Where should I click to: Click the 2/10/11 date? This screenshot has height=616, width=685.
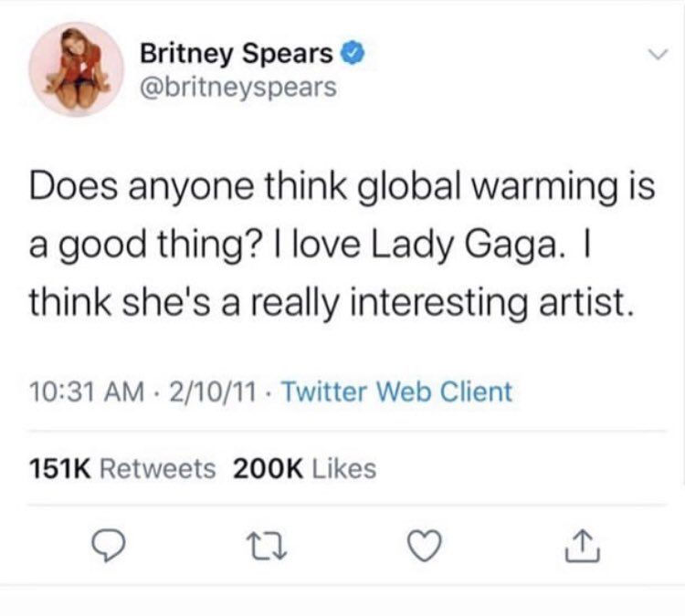point(212,392)
